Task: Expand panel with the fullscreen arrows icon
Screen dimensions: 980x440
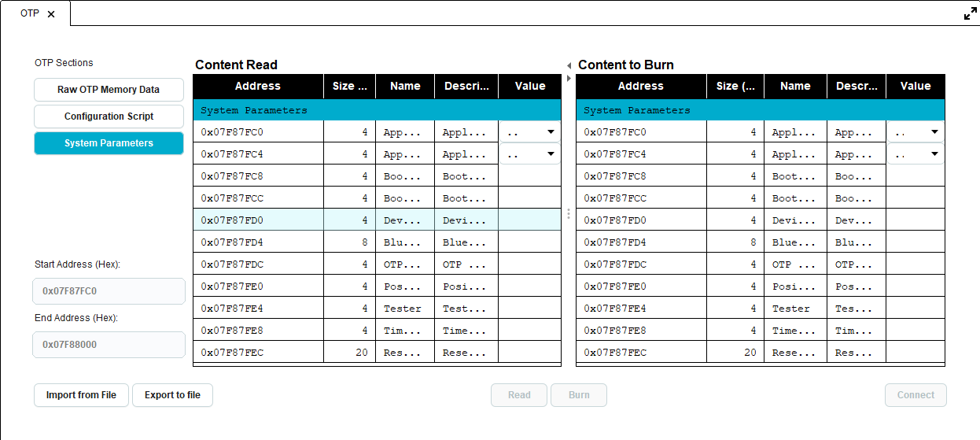Action: pos(971,13)
